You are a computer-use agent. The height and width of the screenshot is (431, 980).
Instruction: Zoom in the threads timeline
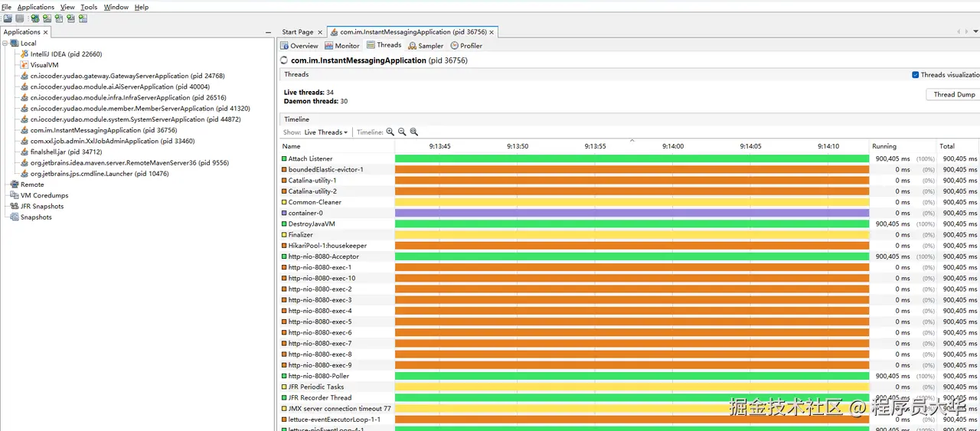pos(390,132)
